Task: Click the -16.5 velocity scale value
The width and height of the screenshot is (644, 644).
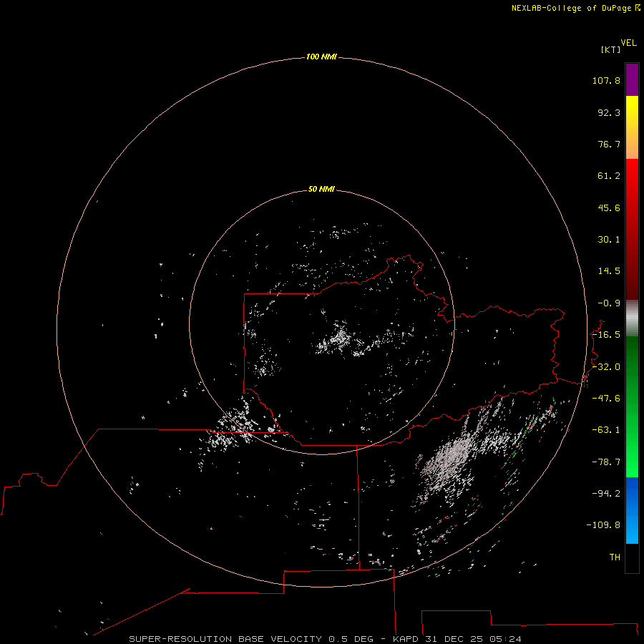Action: click(x=606, y=335)
